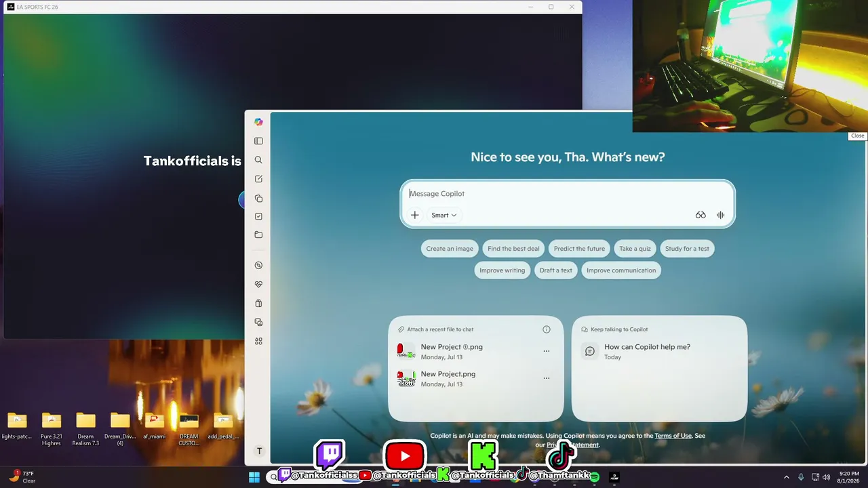Open search in the Copilot sidebar

point(258,160)
